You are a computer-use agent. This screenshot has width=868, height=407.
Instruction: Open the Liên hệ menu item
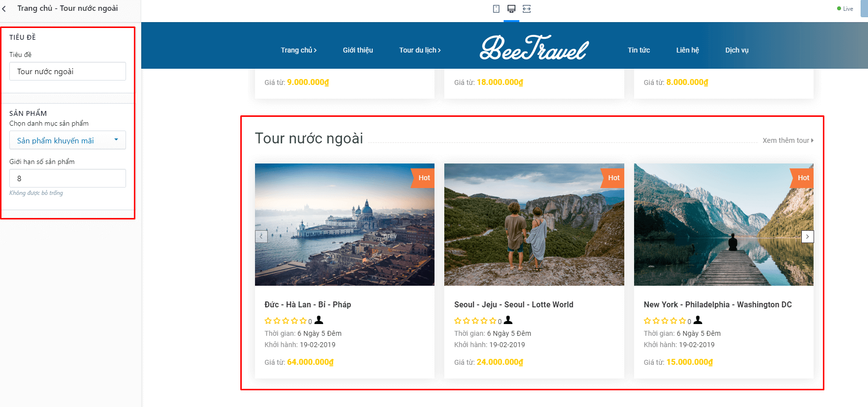point(688,50)
